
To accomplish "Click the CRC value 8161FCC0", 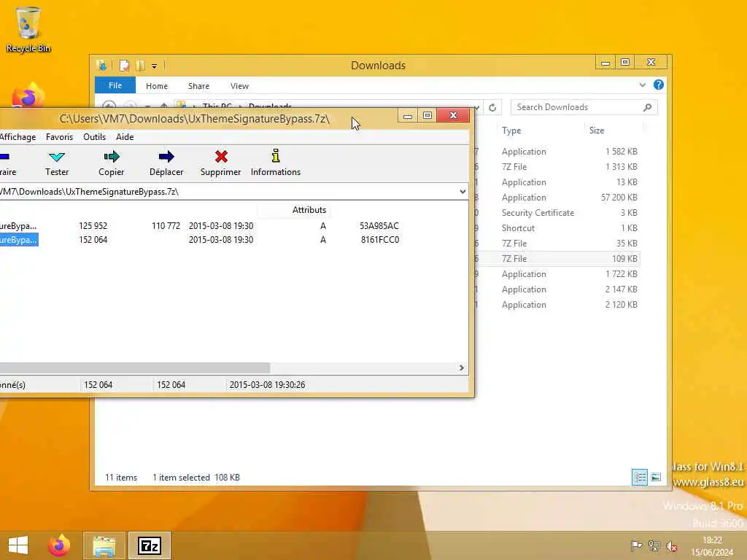I will 379,239.
